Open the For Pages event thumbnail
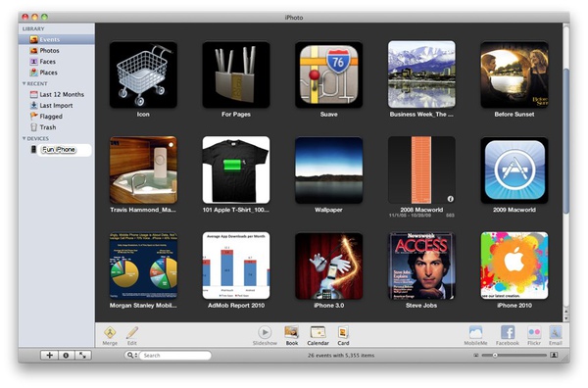Viewport: 588px width, 388px height. point(236,74)
